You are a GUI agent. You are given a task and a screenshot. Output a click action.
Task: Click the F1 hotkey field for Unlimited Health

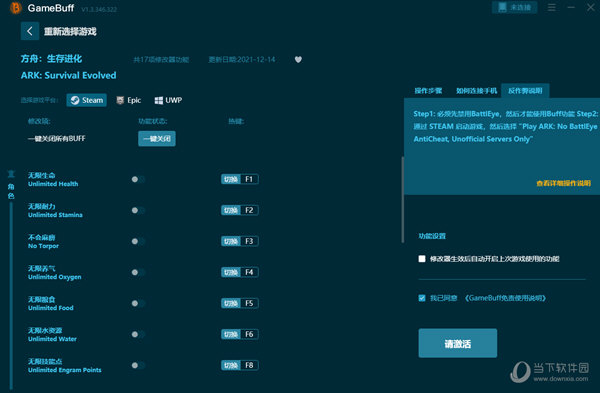pos(249,179)
